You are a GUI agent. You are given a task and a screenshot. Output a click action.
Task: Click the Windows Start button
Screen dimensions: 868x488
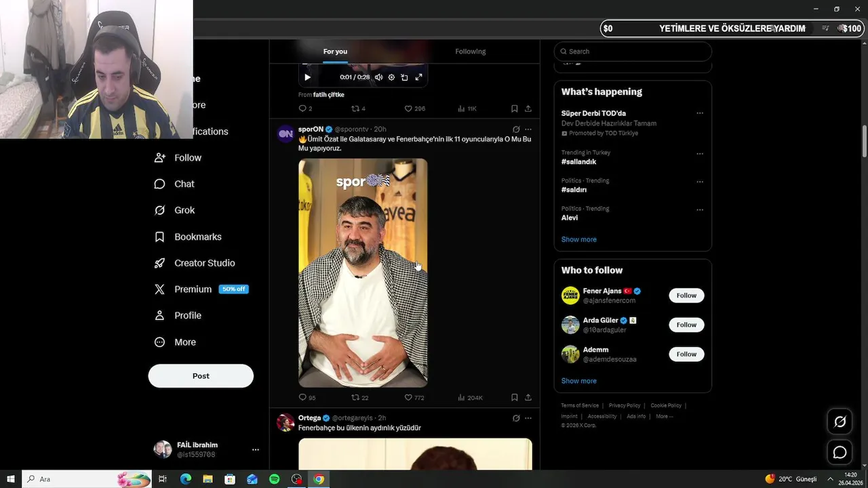point(10,479)
